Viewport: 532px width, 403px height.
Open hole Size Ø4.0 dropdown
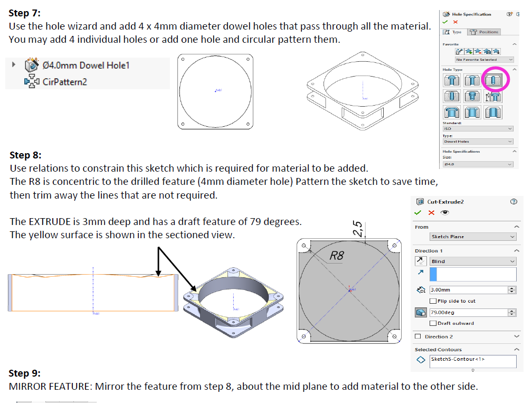pos(478,164)
